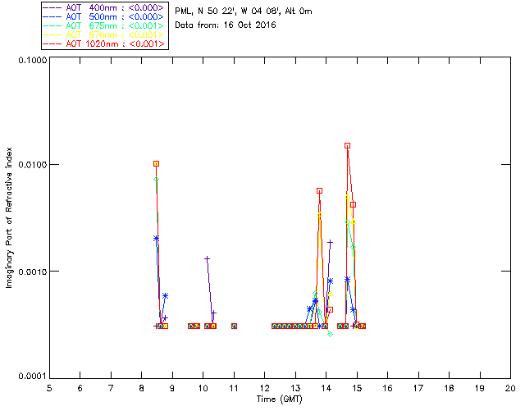Click the yellow triangle marker below the 13.8 red peak
525x420 pixels.
click(x=320, y=215)
